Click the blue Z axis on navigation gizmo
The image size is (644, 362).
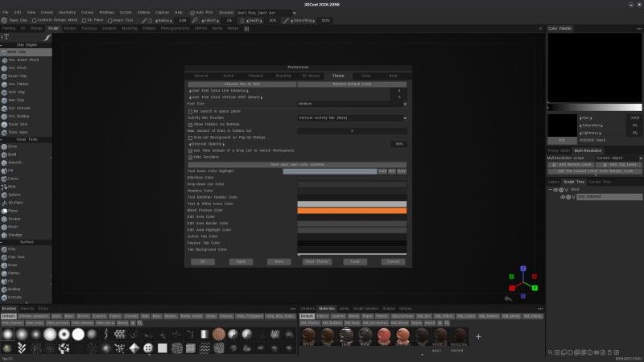point(522,269)
